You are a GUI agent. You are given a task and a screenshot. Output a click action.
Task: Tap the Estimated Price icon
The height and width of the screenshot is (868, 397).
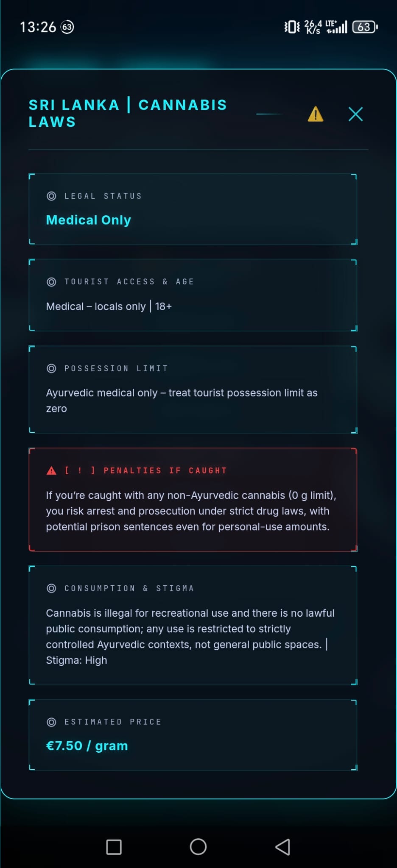pyautogui.click(x=51, y=722)
